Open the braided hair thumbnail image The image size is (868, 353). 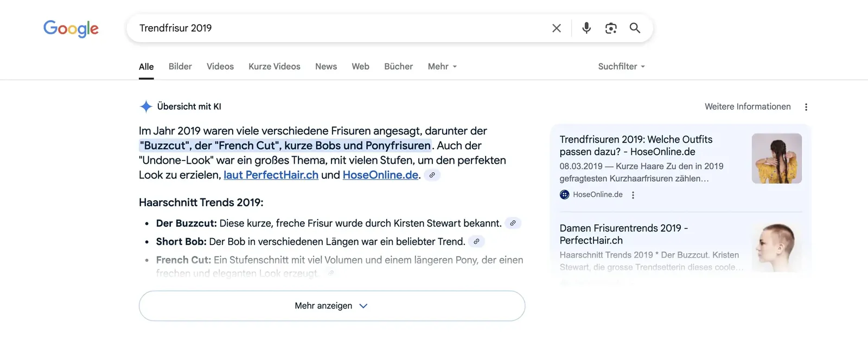(777, 158)
